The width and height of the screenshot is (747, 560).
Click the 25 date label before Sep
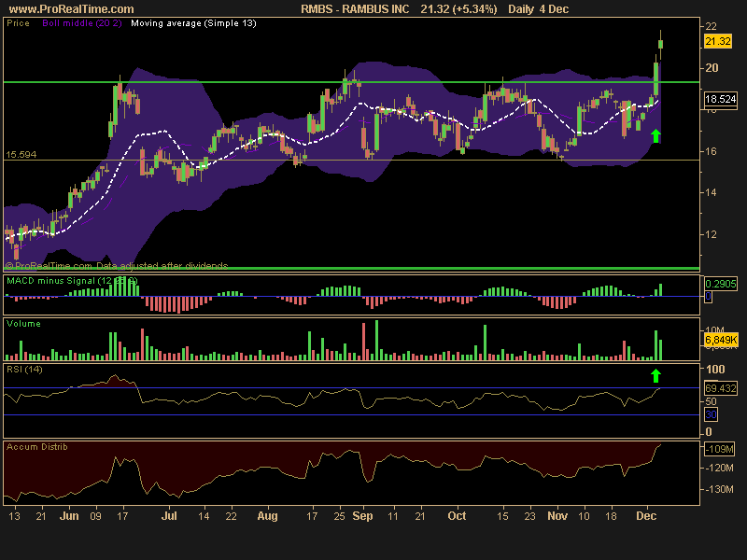(x=339, y=516)
